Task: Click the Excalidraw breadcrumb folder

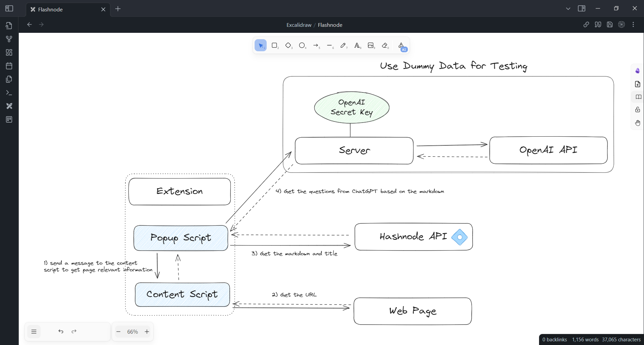Action: (x=299, y=25)
